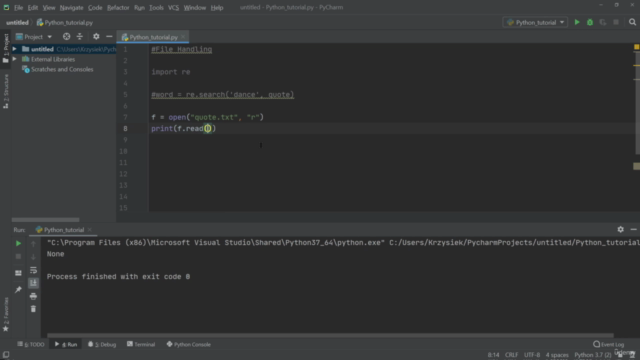Start debugging with the green bug icon
Viewport: 640px width, 360px height.
point(590,22)
